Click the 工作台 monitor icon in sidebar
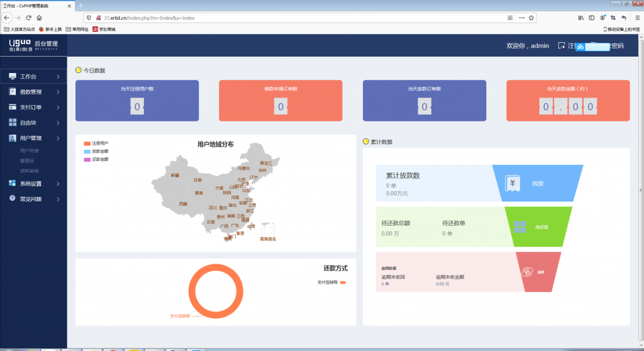Screen dimensions: 644x351 click(13, 77)
